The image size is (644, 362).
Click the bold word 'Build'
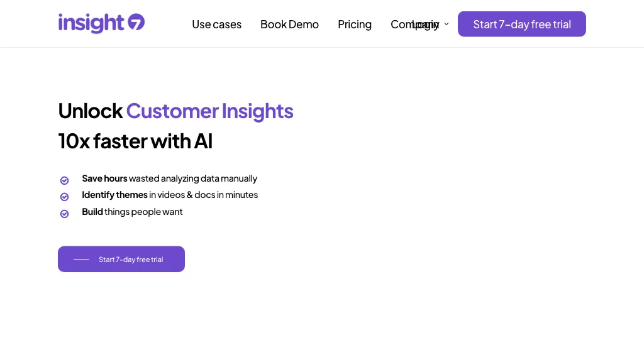click(92, 212)
